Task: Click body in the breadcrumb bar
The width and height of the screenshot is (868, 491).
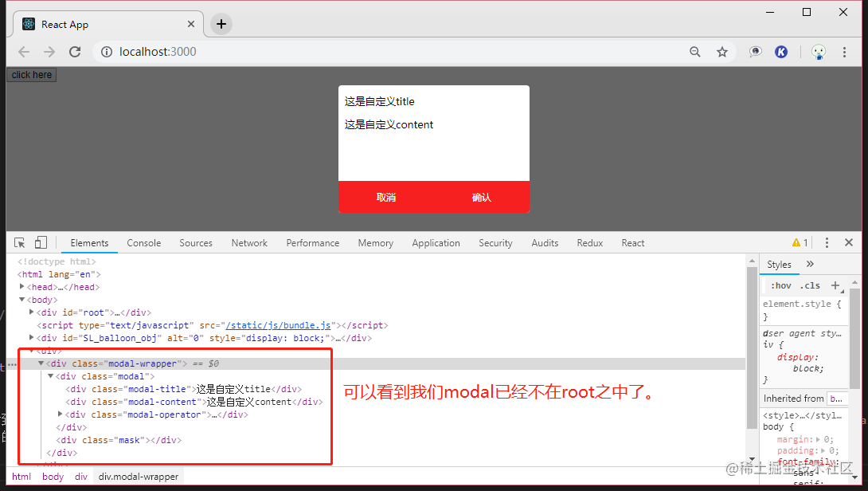Action: [x=53, y=477]
